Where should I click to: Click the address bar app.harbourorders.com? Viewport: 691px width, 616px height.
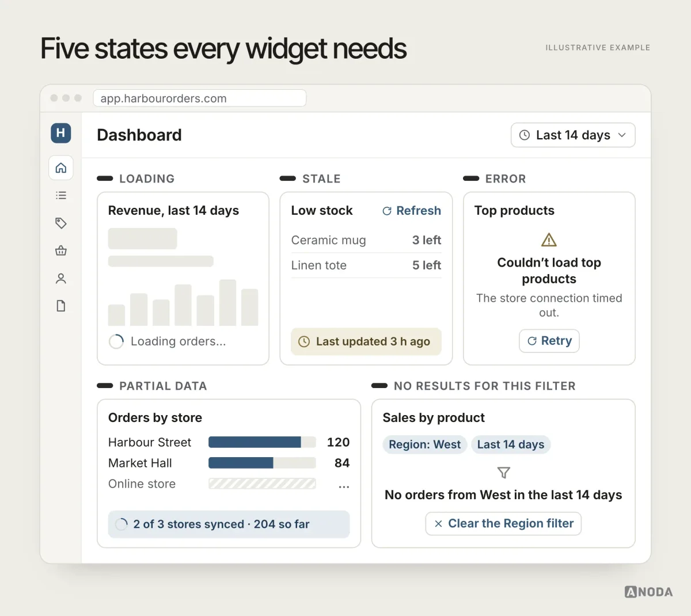tap(200, 98)
